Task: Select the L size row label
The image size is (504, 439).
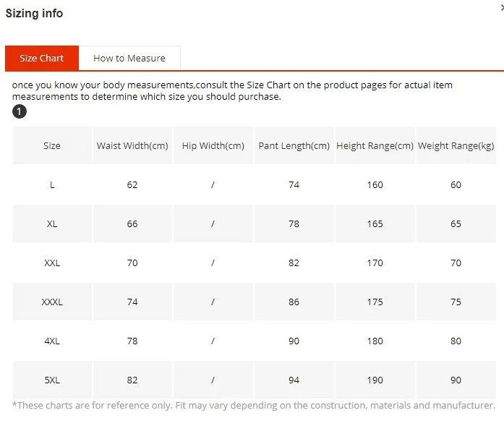Action: pos(52,185)
